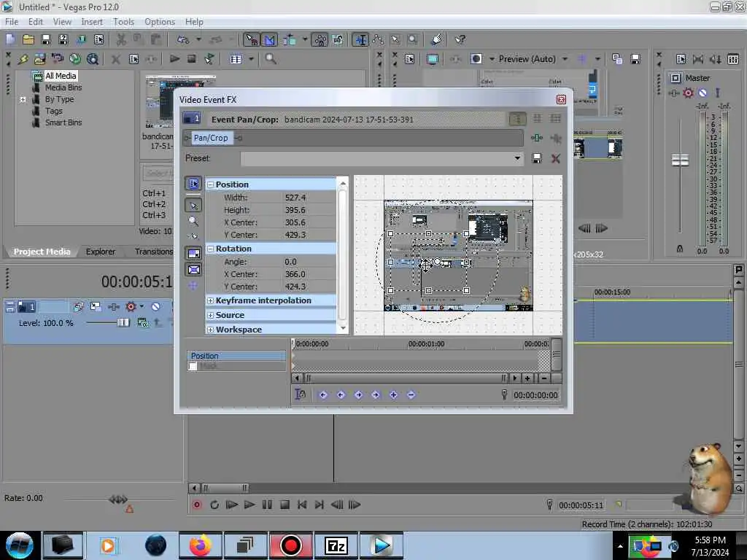Open the File menu
This screenshot has height=560, width=747.
[12, 22]
